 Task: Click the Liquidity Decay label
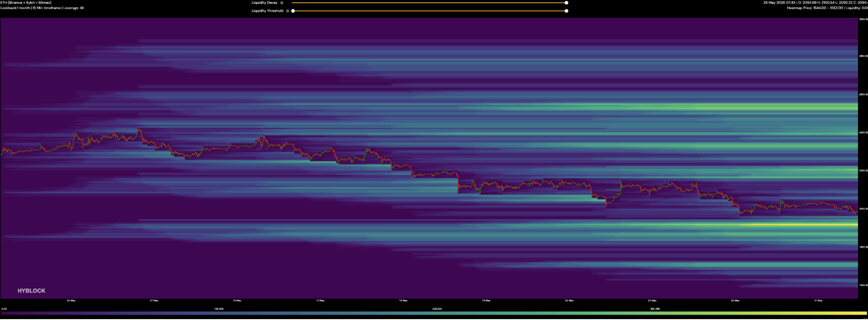264,3
